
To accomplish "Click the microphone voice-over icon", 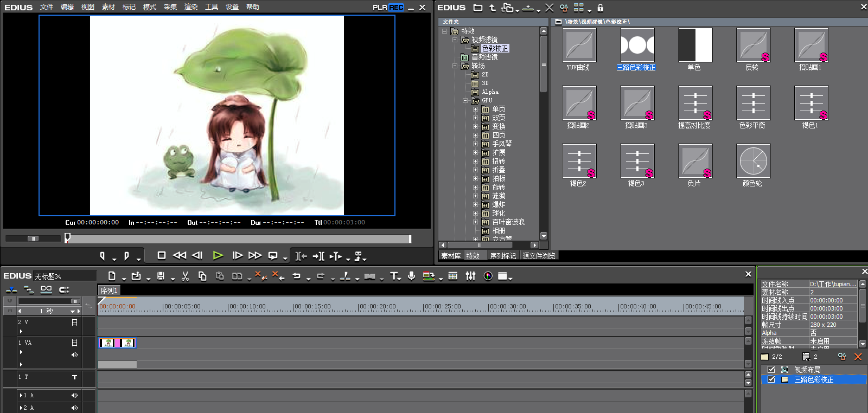I will click(x=412, y=276).
